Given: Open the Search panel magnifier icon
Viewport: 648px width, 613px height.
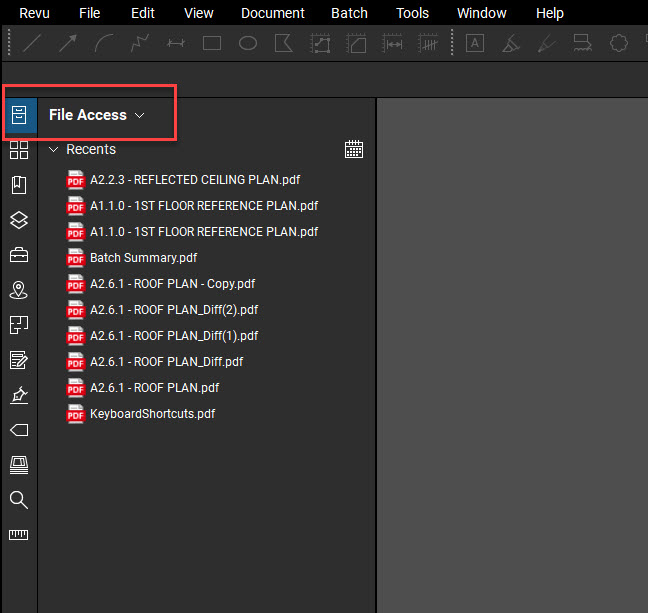Looking at the screenshot, I should click(x=19, y=500).
